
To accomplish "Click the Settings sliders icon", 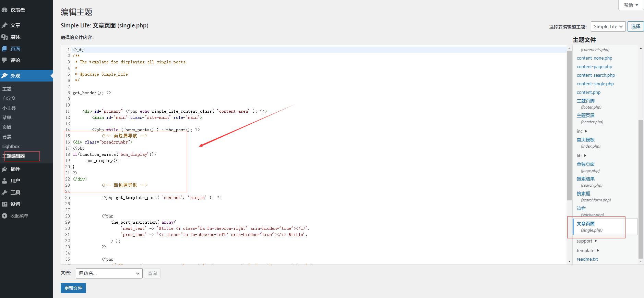I will 4,204.
